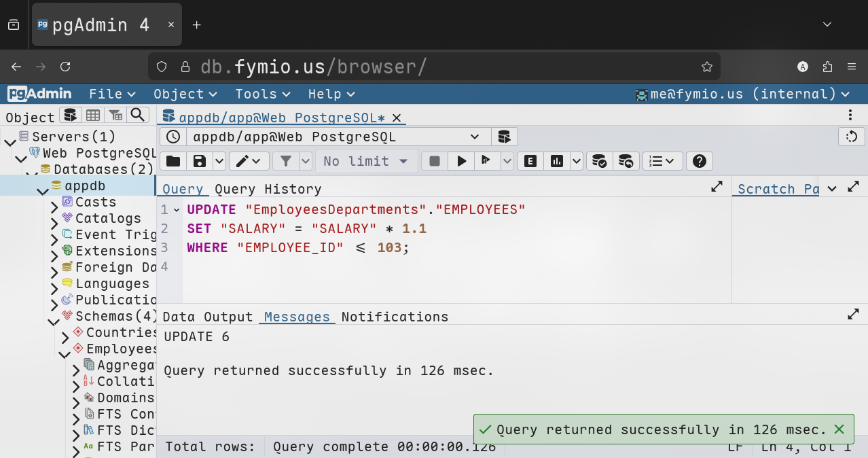868x458 pixels.
Task: Click the Search Objects magnifier icon
Action: [x=138, y=115]
